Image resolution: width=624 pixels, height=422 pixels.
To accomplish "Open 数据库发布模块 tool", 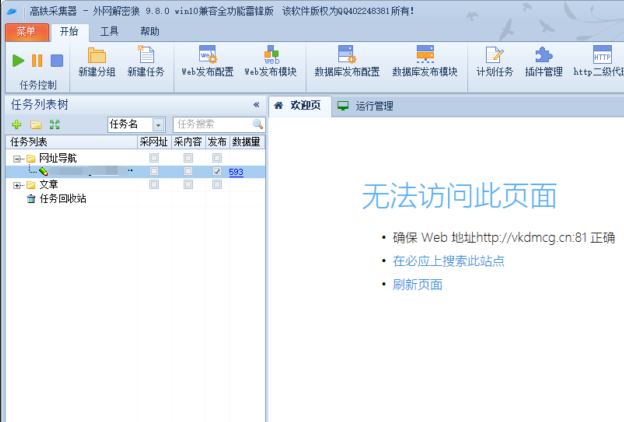I will point(425,61).
